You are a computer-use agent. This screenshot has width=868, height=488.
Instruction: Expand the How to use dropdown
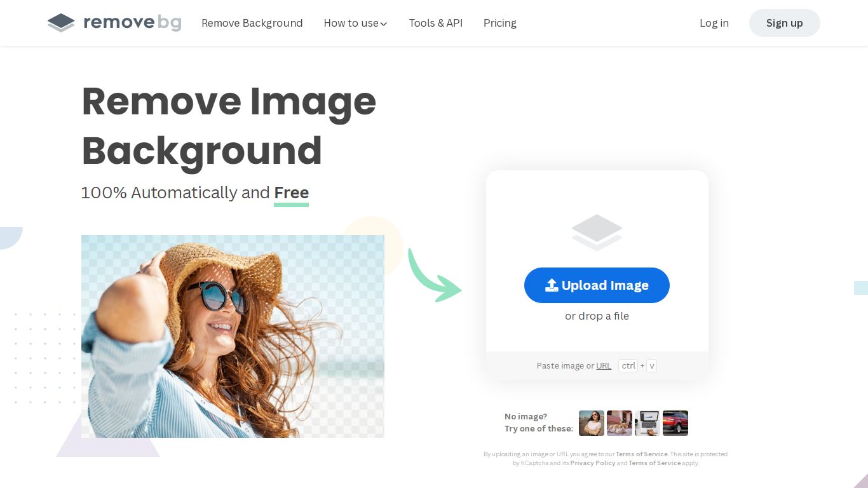pyautogui.click(x=355, y=23)
